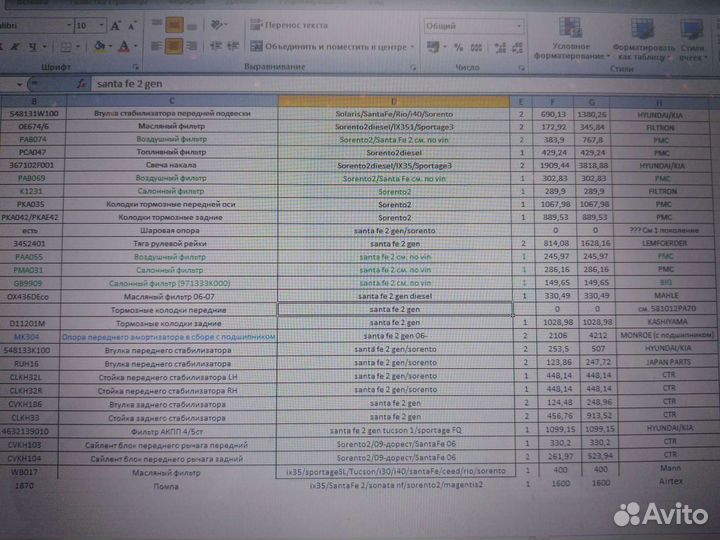This screenshot has height=540, width=720.
Task: Toggle Wrap Text (Перенос текста)
Action: (x=302, y=26)
